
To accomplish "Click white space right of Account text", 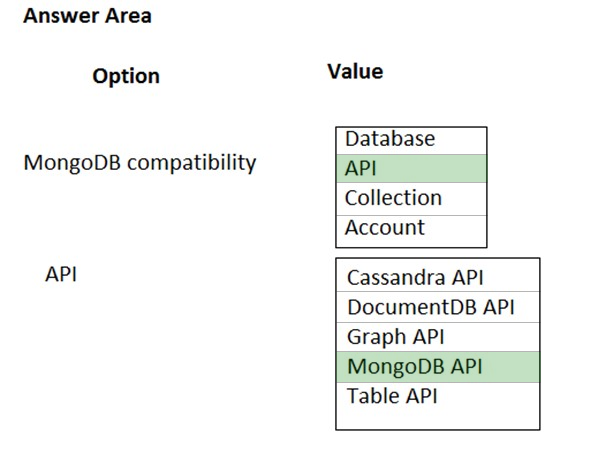I will point(456,229).
